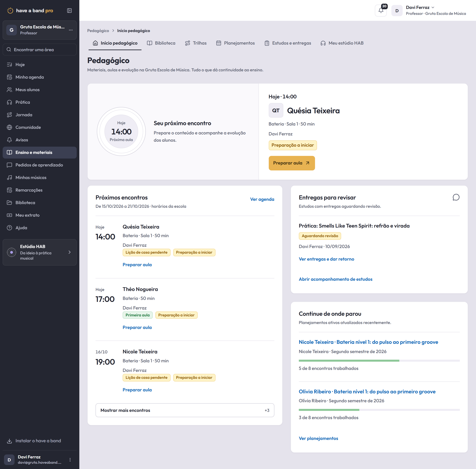
Task: Click the comment icon in Entregas para revisar
Action: (456, 198)
